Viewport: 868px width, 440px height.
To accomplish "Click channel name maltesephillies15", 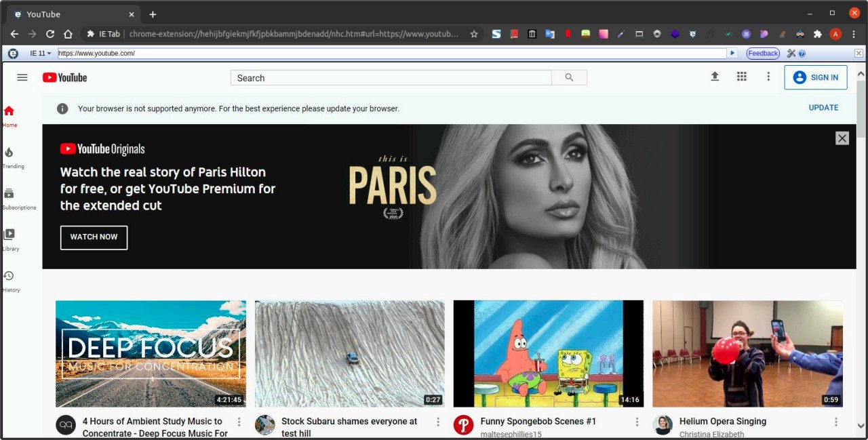I will click(511, 435).
